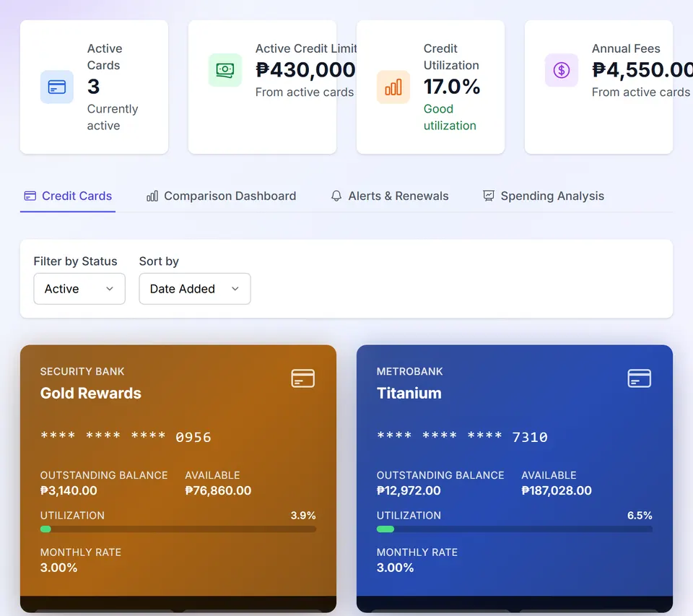Click the METROBANK issuer label
Screen dimensions: 693x616
coord(410,371)
